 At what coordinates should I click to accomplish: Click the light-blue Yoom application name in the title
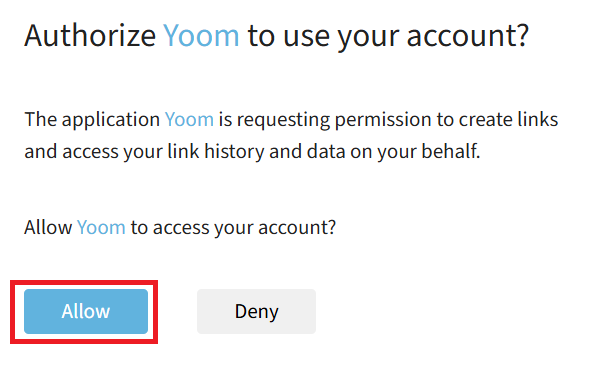click(201, 36)
